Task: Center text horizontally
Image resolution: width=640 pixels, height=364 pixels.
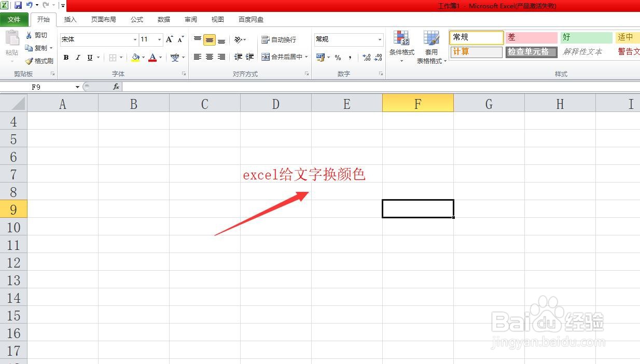Action: click(x=210, y=57)
